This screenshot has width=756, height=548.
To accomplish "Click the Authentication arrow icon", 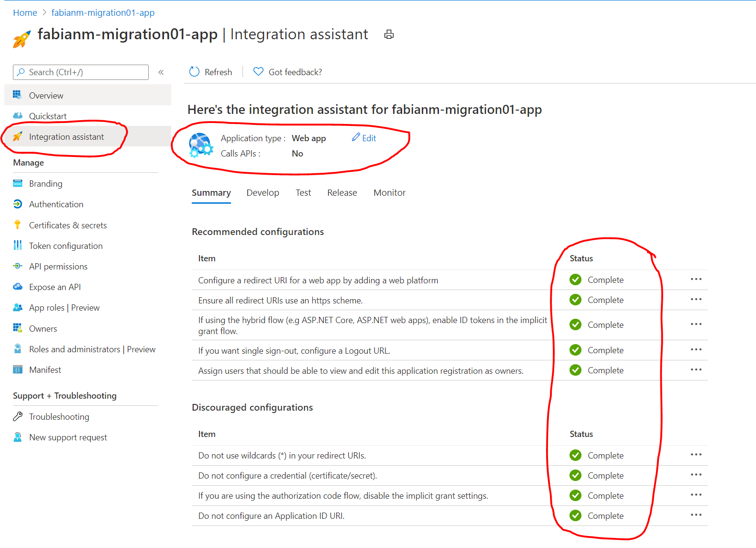I will 18,204.
